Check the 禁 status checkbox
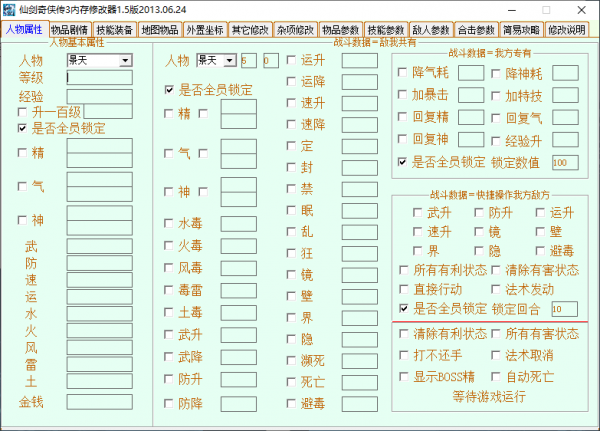 click(291, 189)
